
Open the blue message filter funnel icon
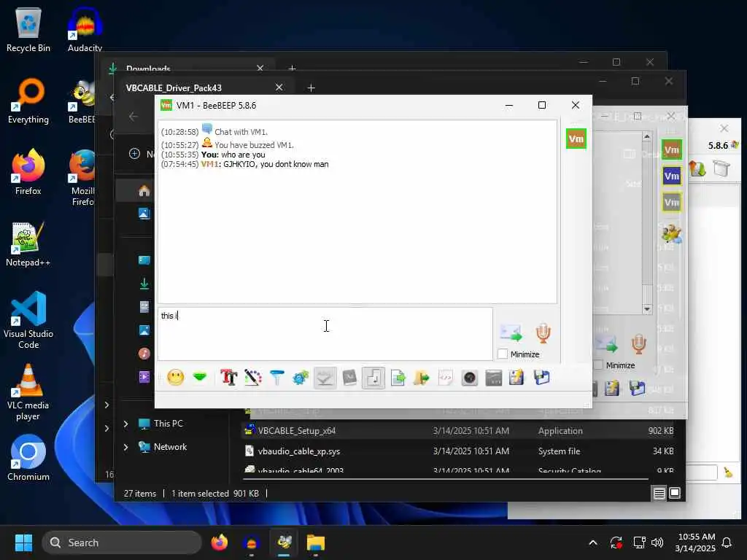click(x=276, y=378)
